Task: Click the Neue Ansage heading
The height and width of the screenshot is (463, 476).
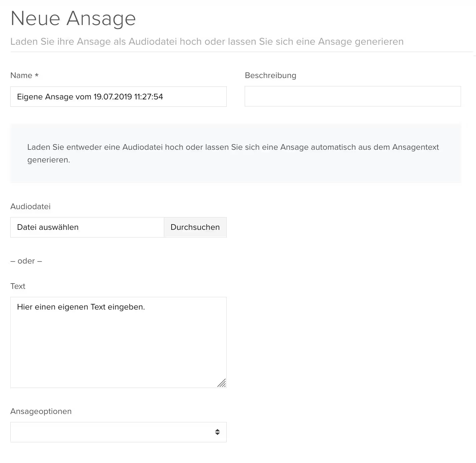Action: (73, 18)
